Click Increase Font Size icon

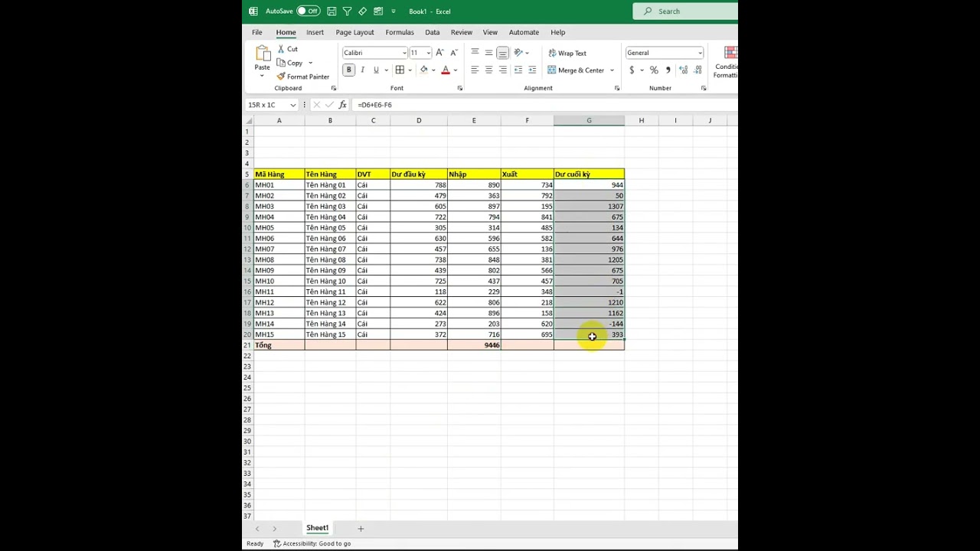tap(440, 53)
